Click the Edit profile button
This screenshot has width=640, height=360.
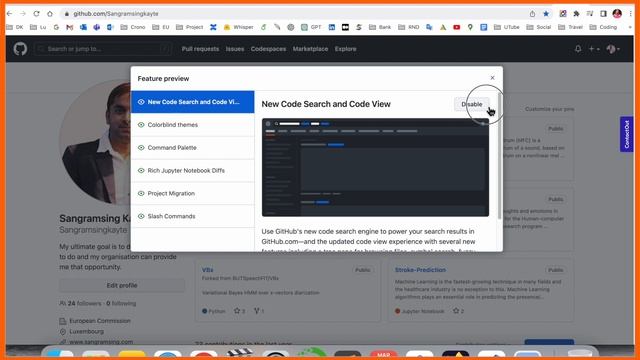click(122, 285)
